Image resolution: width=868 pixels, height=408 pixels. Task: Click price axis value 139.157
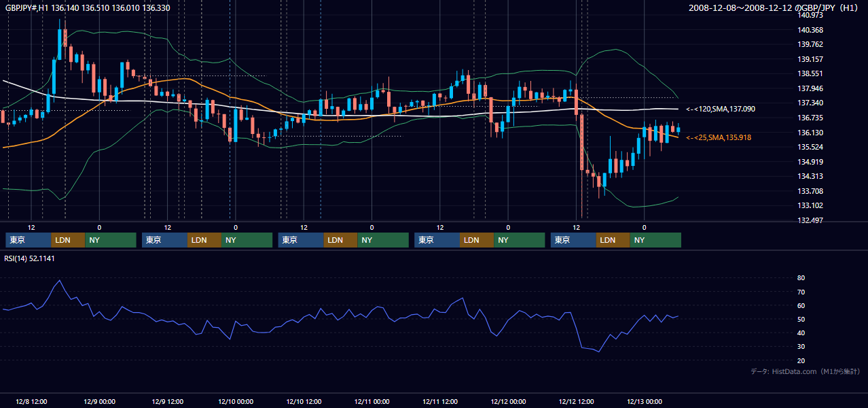coord(811,59)
